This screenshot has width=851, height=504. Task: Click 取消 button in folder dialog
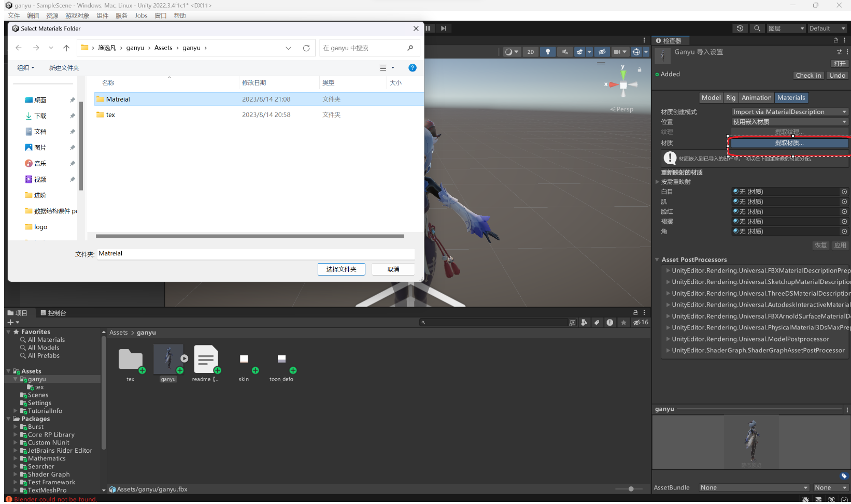pos(393,269)
